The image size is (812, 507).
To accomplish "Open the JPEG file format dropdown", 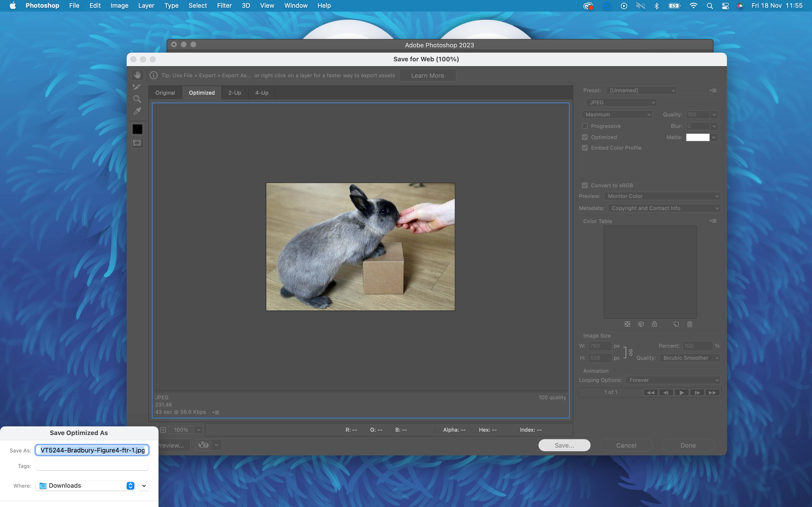I will (621, 102).
